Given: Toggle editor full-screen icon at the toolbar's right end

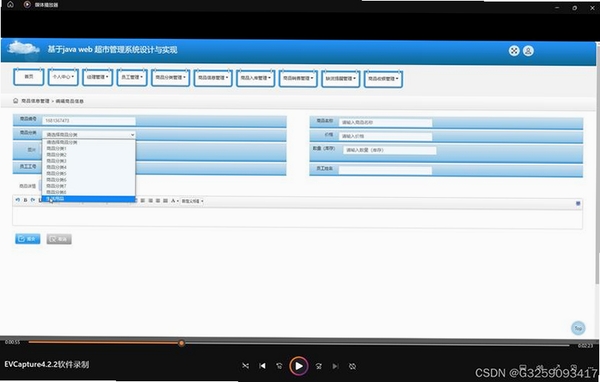Looking at the screenshot, I should pos(578,203).
